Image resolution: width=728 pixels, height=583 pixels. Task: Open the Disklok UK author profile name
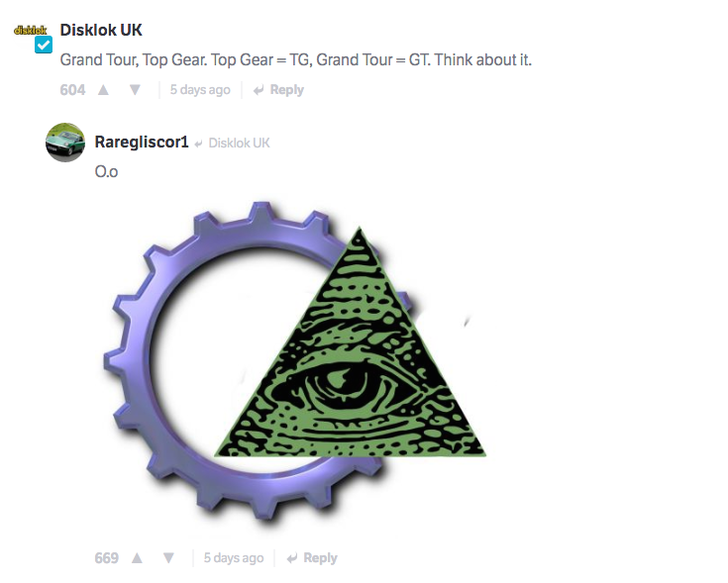click(x=101, y=30)
